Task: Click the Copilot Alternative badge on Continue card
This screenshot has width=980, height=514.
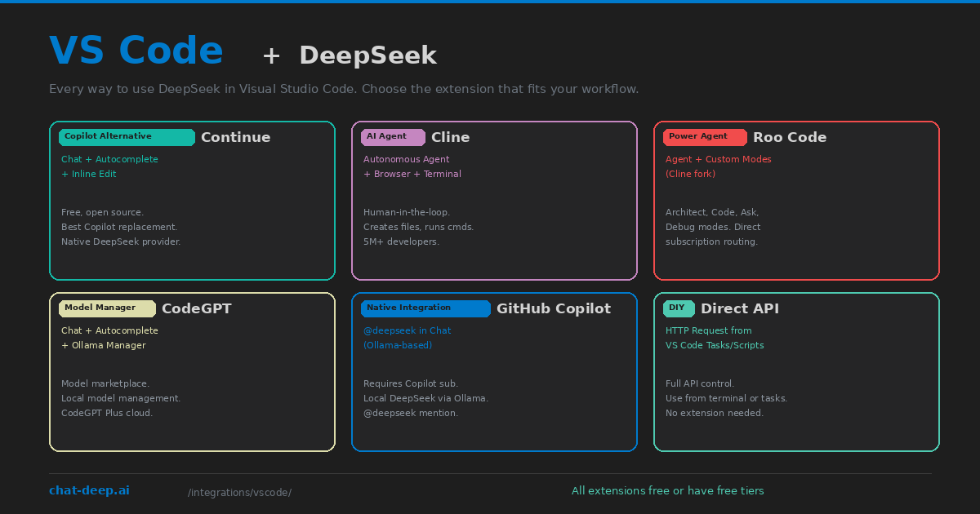Action: point(126,137)
